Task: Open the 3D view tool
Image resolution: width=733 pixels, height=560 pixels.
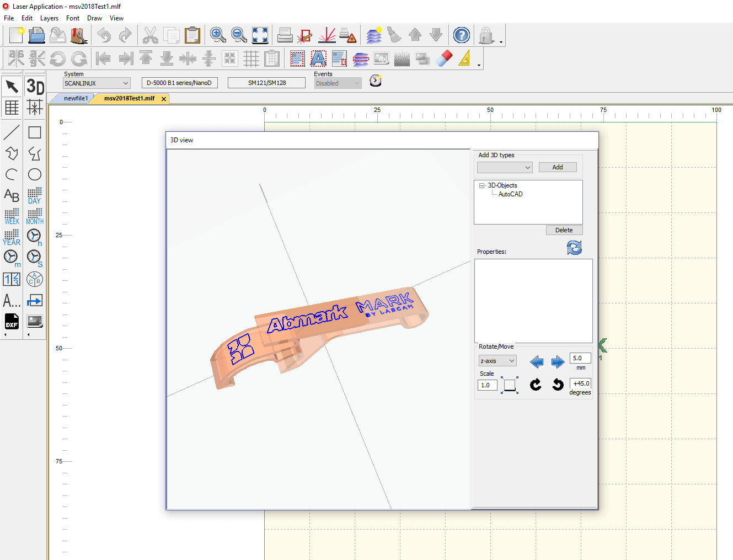Action: click(x=35, y=87)
